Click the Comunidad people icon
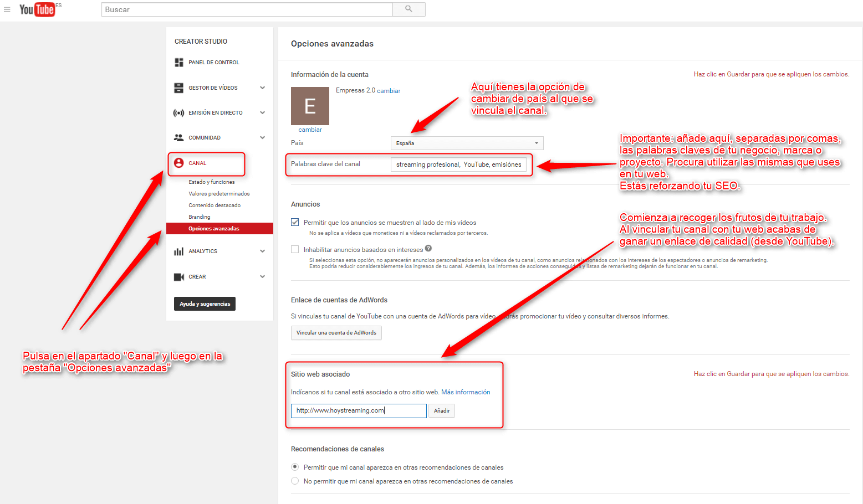 coord(178,138)
